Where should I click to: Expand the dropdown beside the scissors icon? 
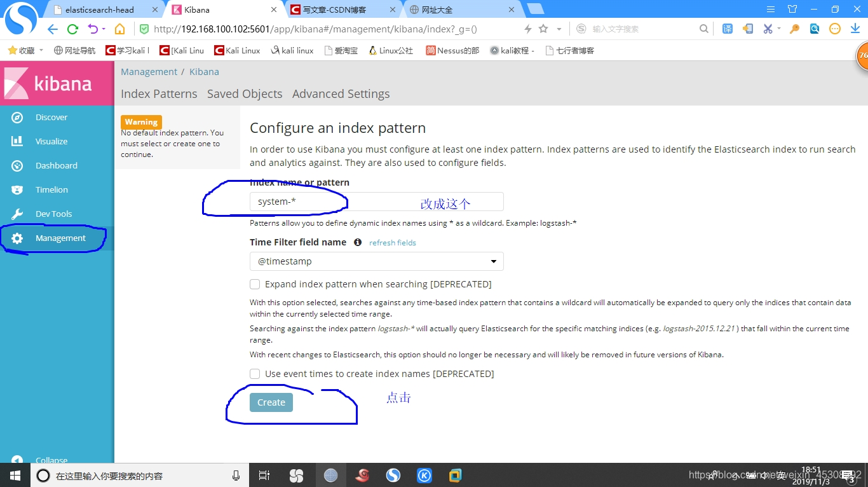(x=778, y=29)
